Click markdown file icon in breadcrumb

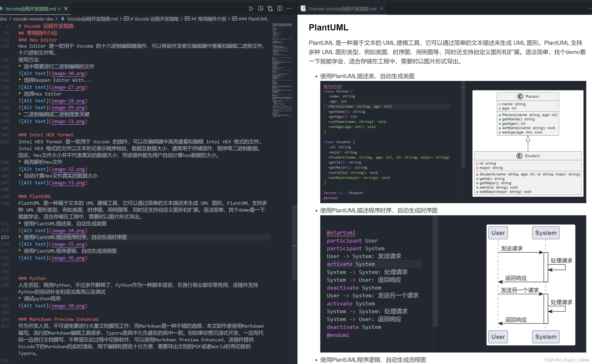click(63, 19)
